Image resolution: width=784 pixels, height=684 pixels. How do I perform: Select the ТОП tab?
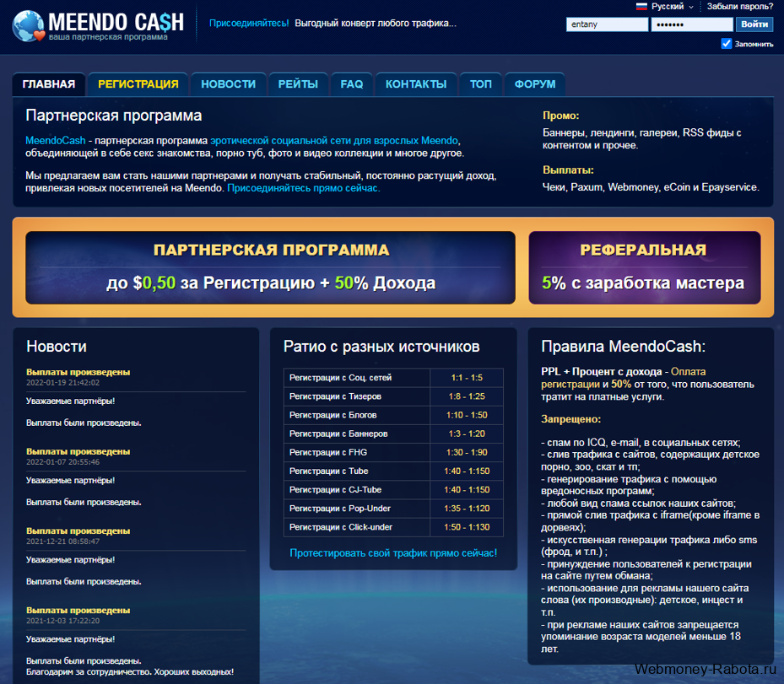click(481, 84)
